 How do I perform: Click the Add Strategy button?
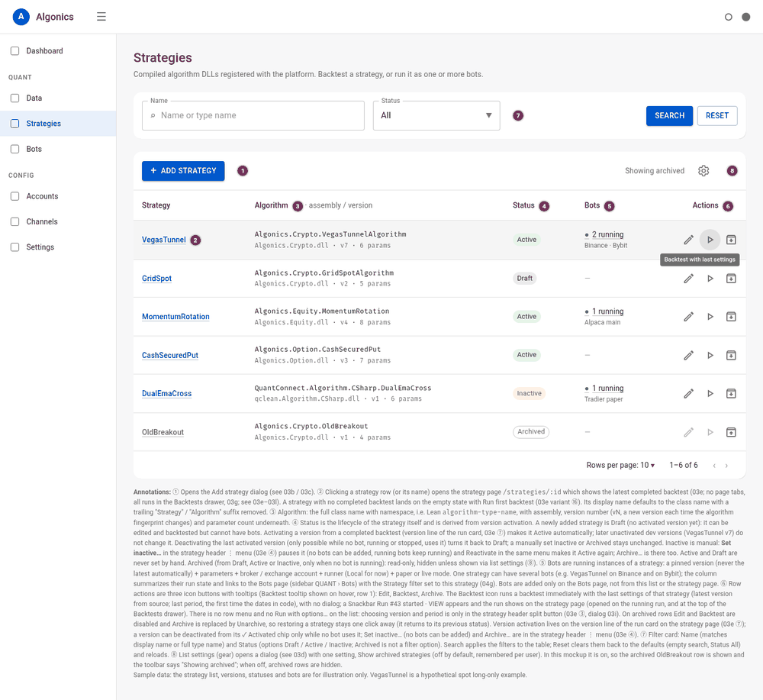tap(183, 171)
